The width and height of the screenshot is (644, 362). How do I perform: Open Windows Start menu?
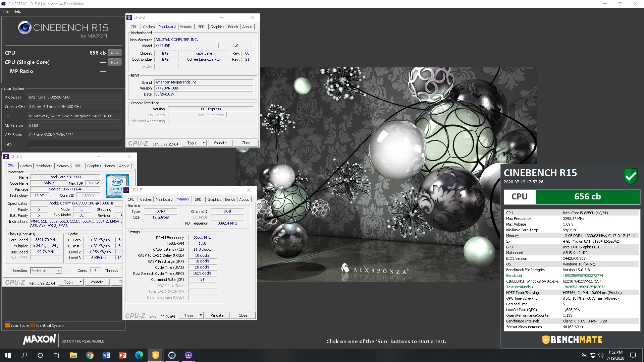[8, 355]
